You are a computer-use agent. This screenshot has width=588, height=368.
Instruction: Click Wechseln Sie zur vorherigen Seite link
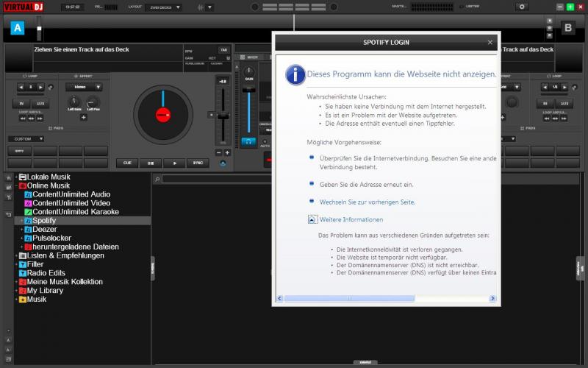(367, 202)
